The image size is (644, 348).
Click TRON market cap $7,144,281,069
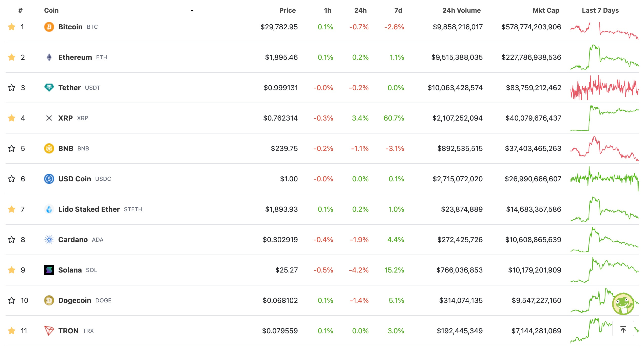point(536,331)
